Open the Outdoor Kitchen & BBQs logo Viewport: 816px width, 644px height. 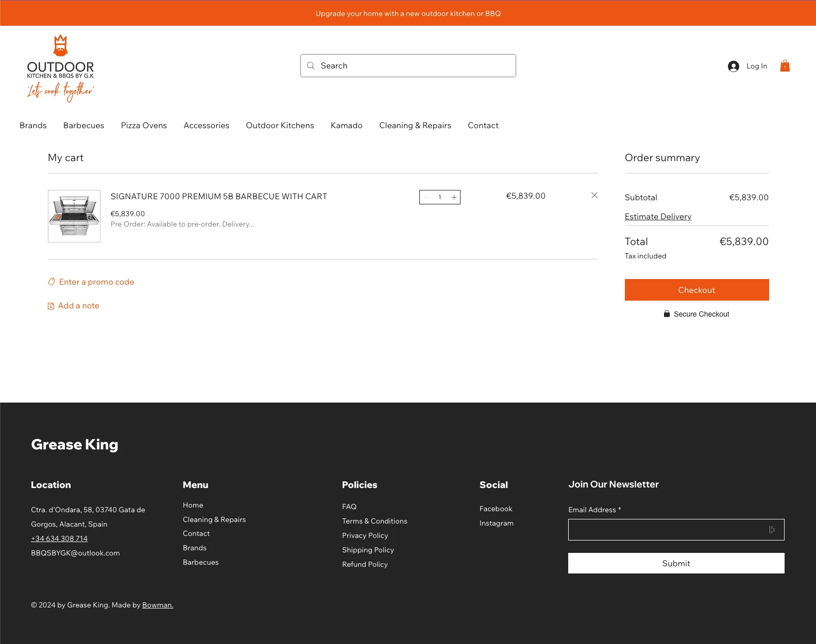point(60,67)
